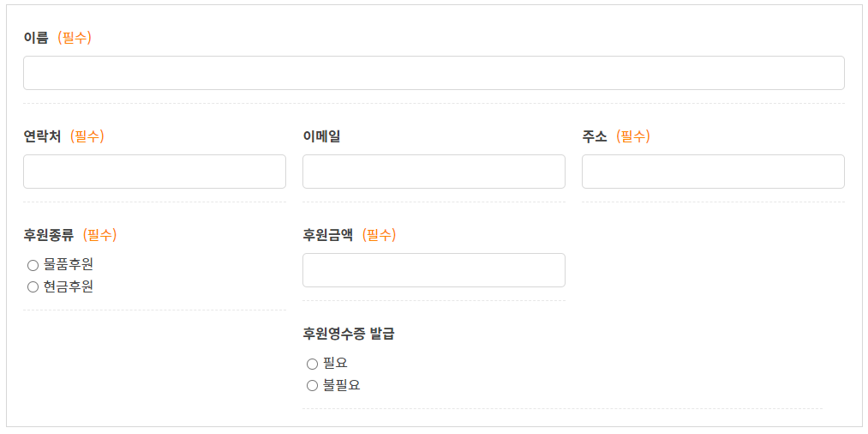Select 필요 for receipt issuance
This screenshot has height=434, width=868.
(x=313, y=364)
